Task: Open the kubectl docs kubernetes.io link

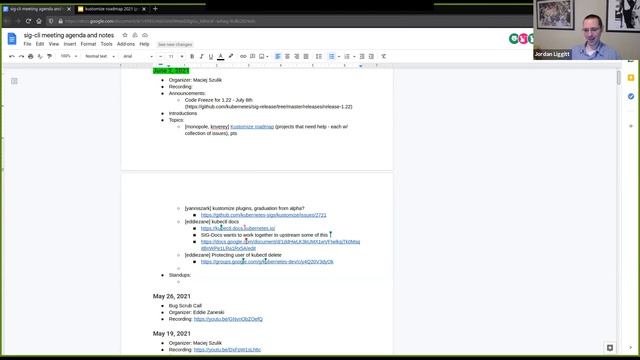Action: [x=238, y=228]
